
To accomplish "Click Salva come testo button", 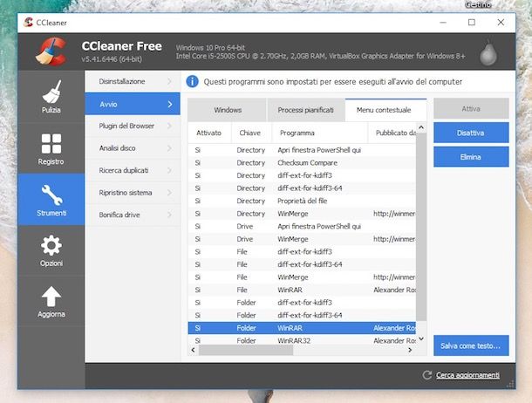I will coord(471,345).
